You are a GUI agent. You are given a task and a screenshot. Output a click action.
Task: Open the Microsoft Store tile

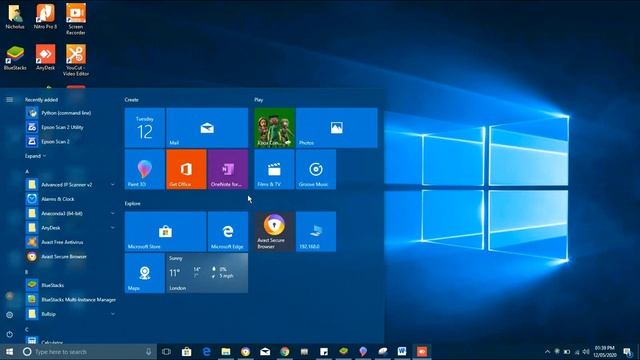pos(165,231)
